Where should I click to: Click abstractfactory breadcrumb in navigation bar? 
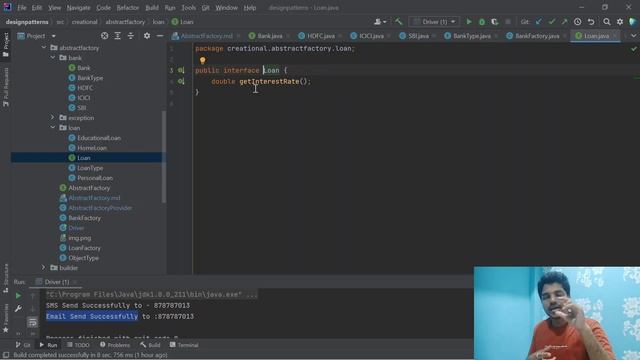point(125,22)
